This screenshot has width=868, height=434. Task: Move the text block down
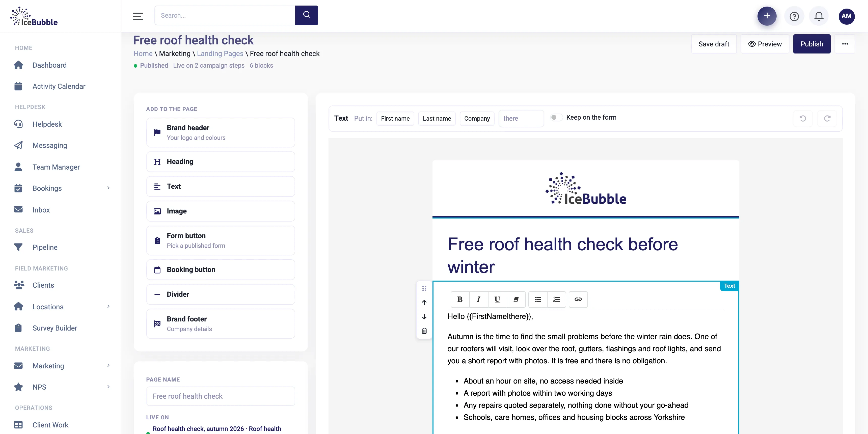[x=424, y=317]
